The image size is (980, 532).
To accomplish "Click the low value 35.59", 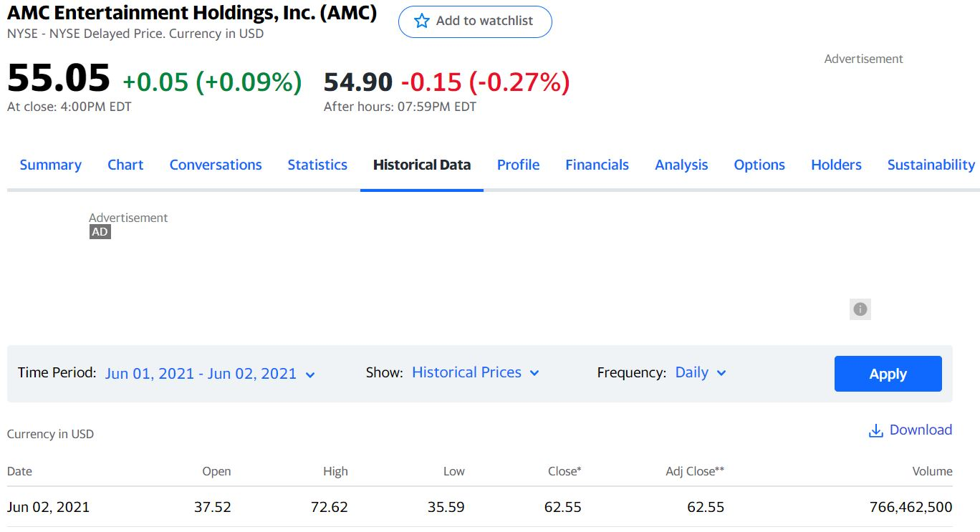I will 446,507.
